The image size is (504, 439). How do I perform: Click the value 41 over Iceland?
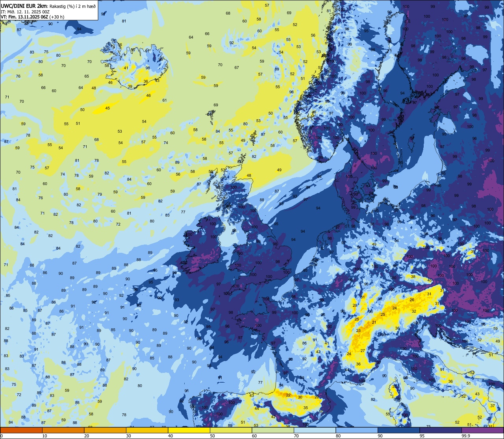pyautogui.click(x=126, y=68)
